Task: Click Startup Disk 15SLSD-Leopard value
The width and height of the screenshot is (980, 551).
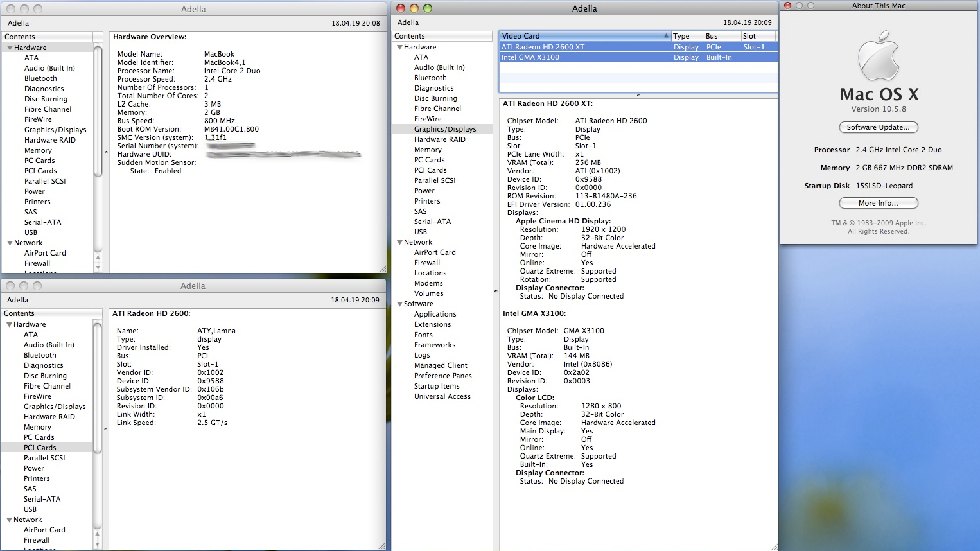Action: (x=884, y=186)
